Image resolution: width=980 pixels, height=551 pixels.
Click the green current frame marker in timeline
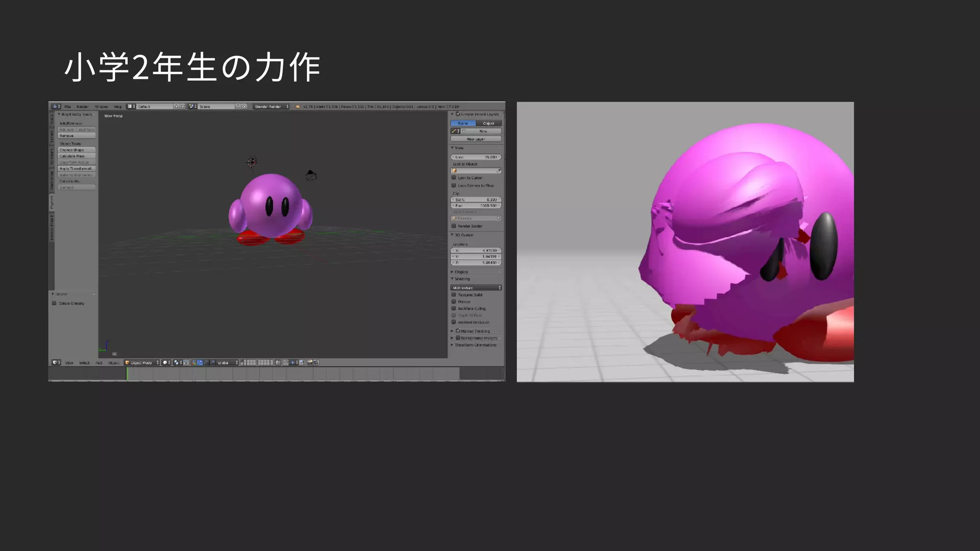127,374
